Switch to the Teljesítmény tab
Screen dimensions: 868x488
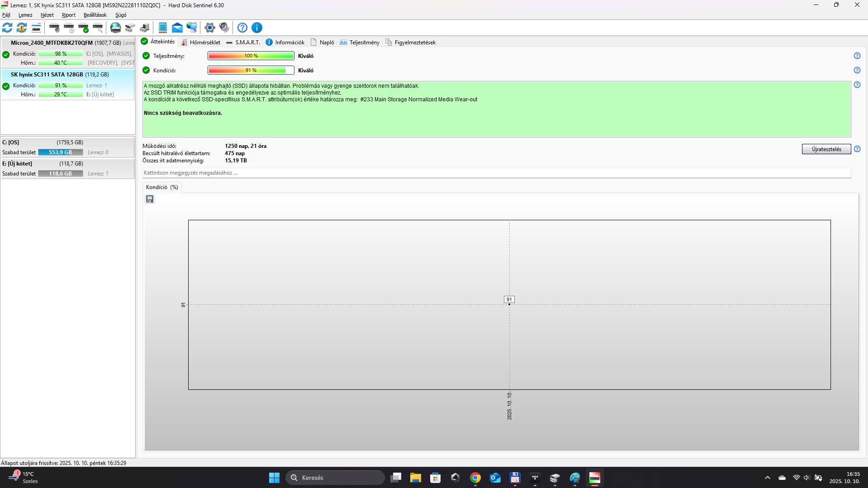click(360, 42)
